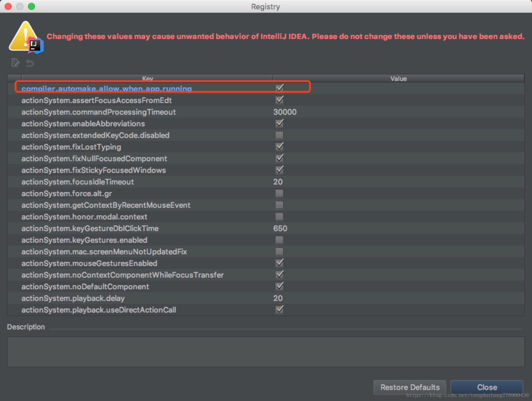Enable actionSystem.honor.modal.context checkbox
532x401 pixels.
click(279, 217)
